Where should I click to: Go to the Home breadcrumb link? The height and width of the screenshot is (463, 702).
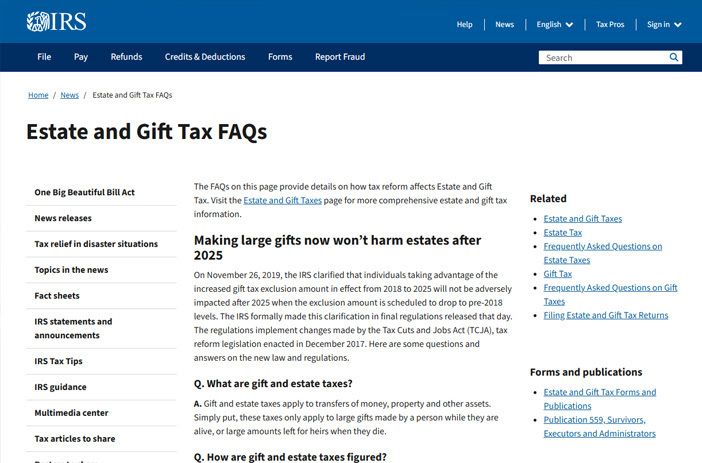coord(38,95)
